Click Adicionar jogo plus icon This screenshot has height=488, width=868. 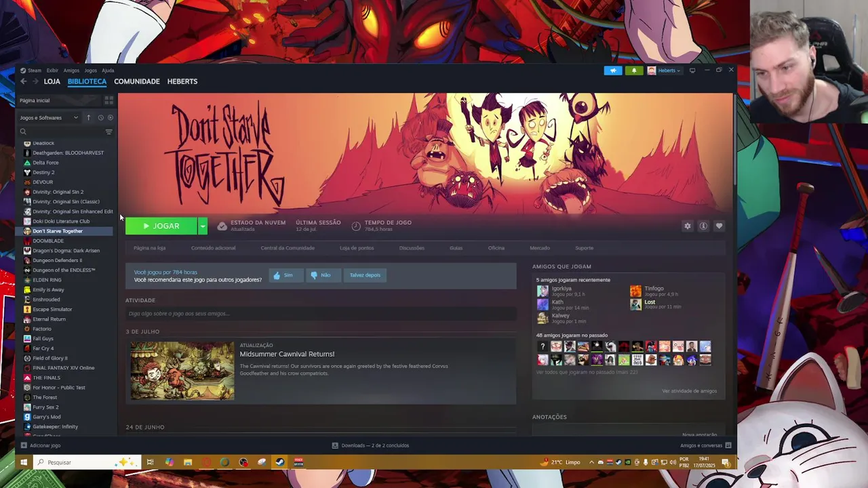[24, 445]
